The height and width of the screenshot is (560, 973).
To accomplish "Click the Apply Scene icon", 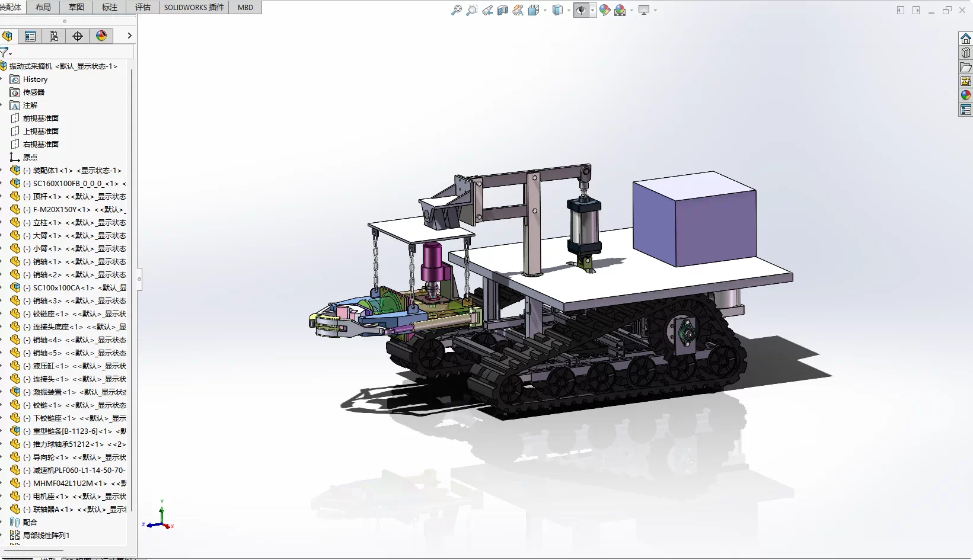I will coord(620,10).
